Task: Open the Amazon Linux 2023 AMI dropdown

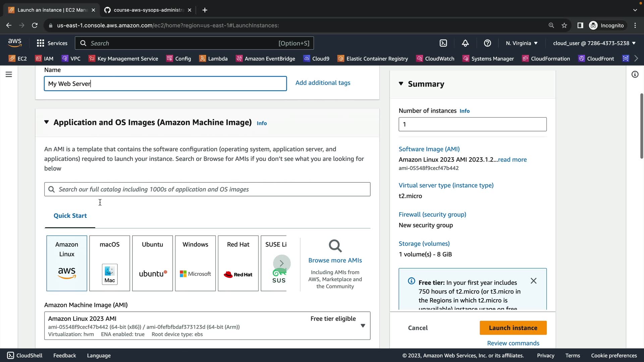Action: pyautogui.click(x=363, y=326)
